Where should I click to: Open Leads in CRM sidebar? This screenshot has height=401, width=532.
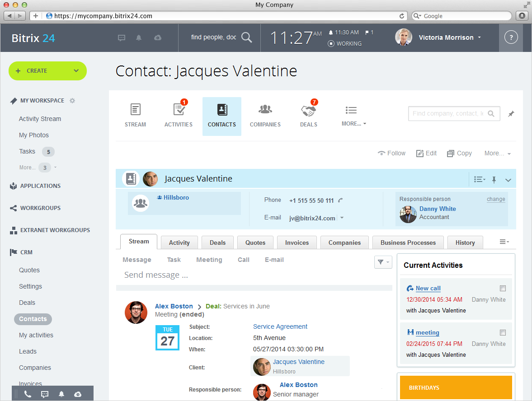pos(28,351)
